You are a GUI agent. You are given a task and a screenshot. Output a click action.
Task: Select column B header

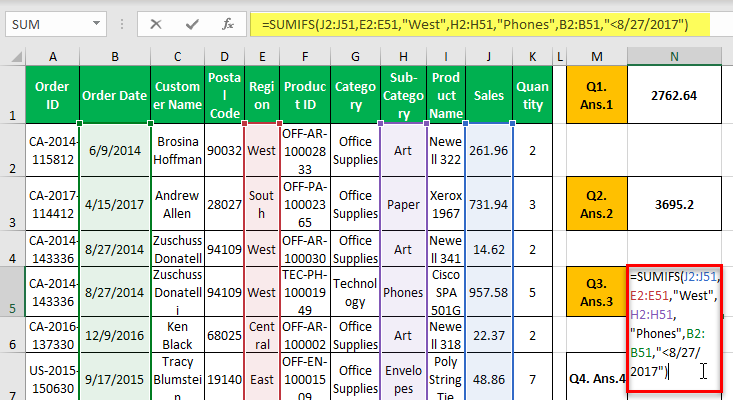coord(115,57)
